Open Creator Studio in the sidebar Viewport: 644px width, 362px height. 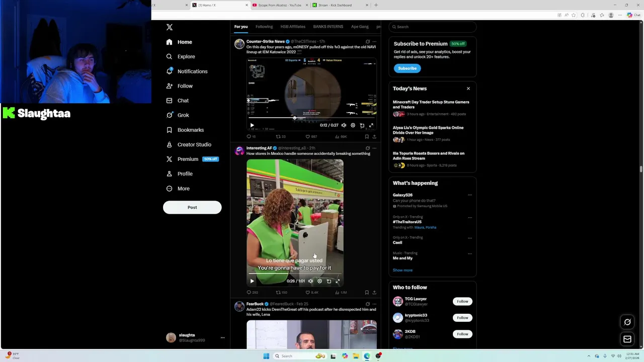(x=189, y=144)
